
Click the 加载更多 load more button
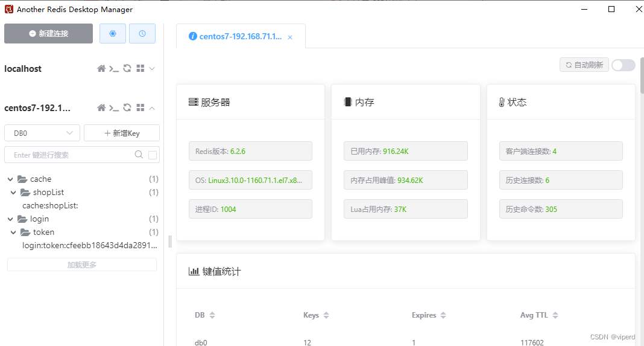coord(82,264)
